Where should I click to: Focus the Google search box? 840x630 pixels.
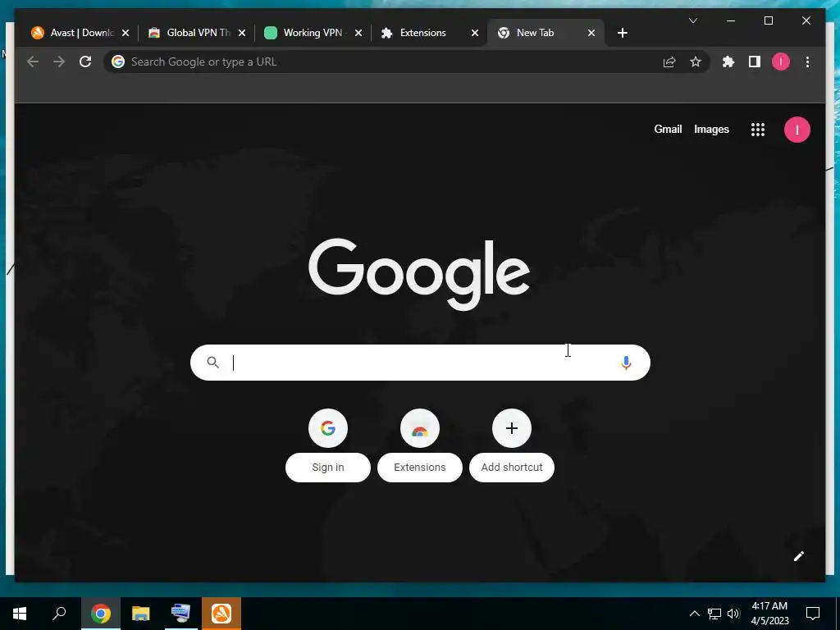(420, 363)
